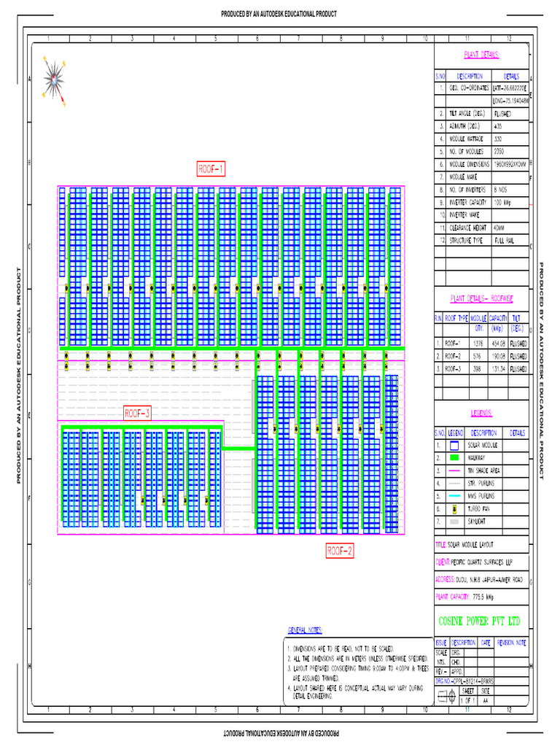The width and height of the screenshot is (560, 747).
Task: Click the TURBO FAN legend description
Action: tap(478, 509)
